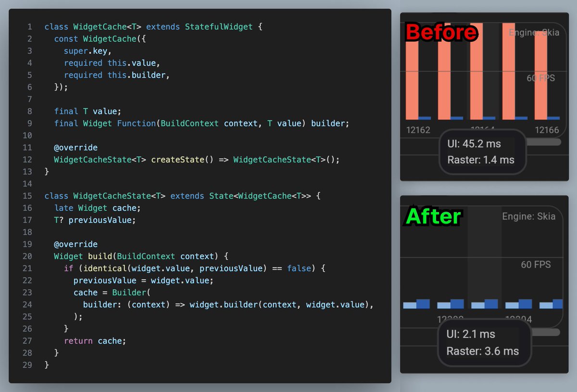Click the 'Raster: 1.4 ms' tooltip text
This screenshot has width=577, height=392.
[481, 160]
